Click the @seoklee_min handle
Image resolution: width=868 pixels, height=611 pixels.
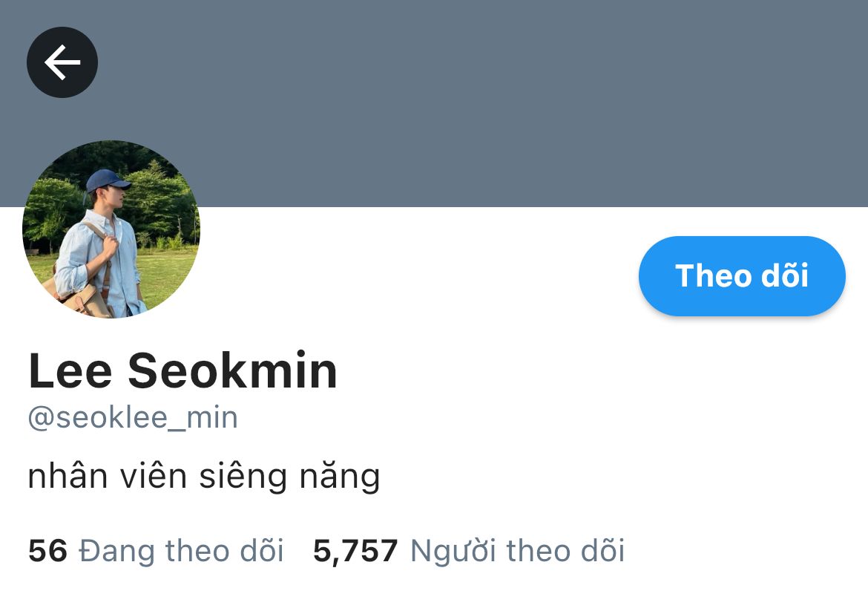[x=133, y=418]
